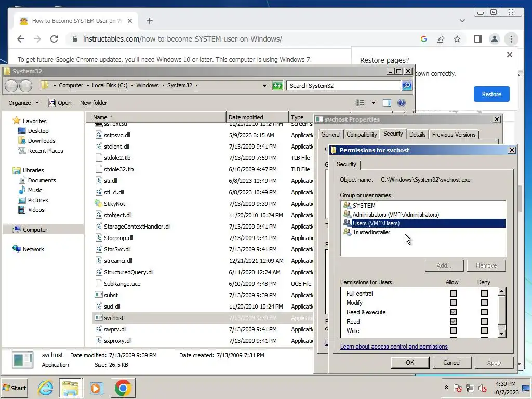Switch to the Compatibility tab

[x=362, y=135]
